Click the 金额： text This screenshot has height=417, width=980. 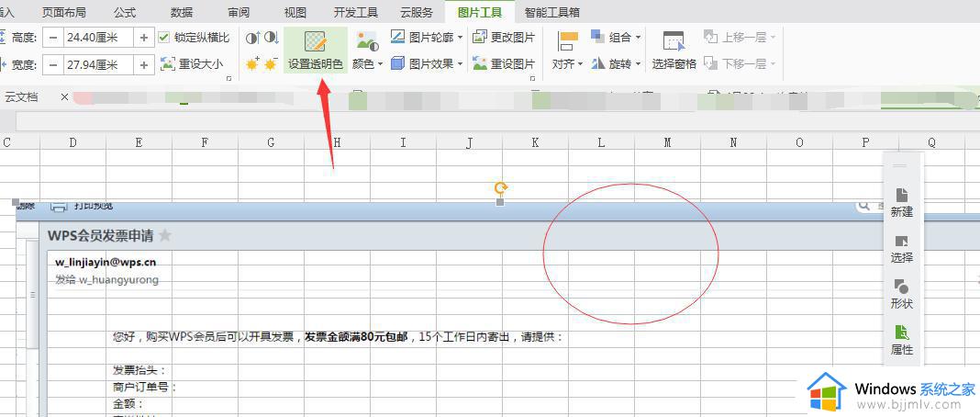pyautogui.click(x=128, y=404)
